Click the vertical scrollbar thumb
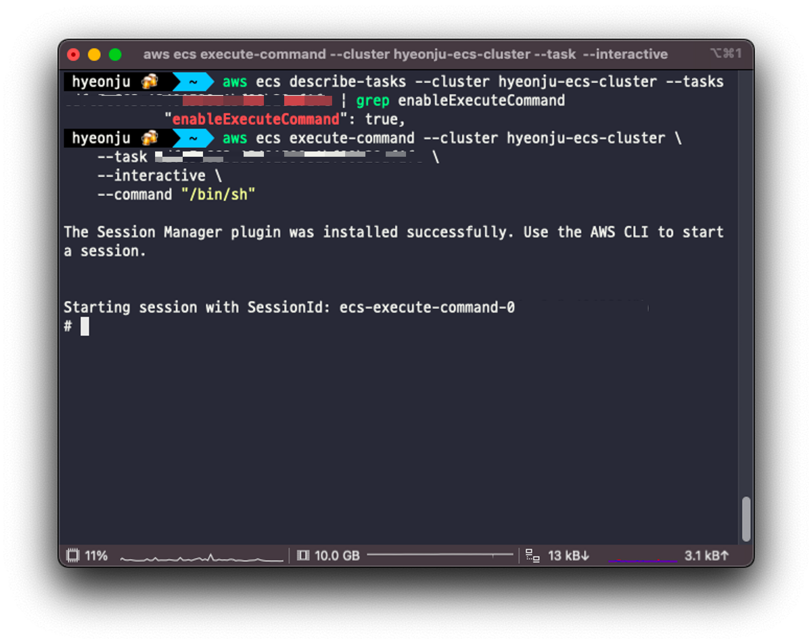812x644 pixels. (746, 519)
